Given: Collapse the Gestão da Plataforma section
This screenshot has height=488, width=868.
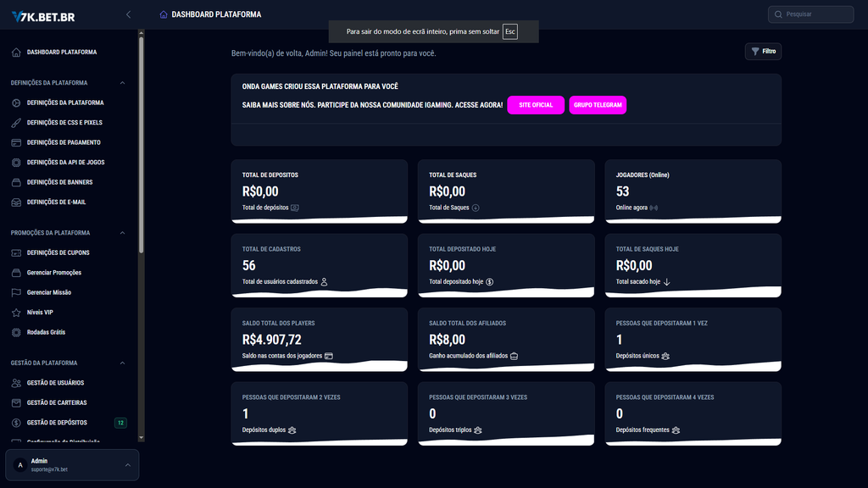Looking at the screenshot, I should tap(122, 363).
